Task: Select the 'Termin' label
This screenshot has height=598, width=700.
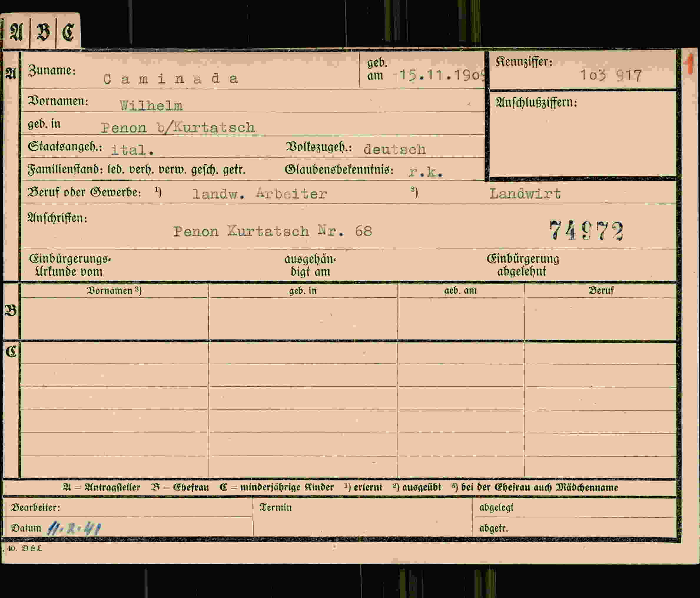Action: pos(275,507)
